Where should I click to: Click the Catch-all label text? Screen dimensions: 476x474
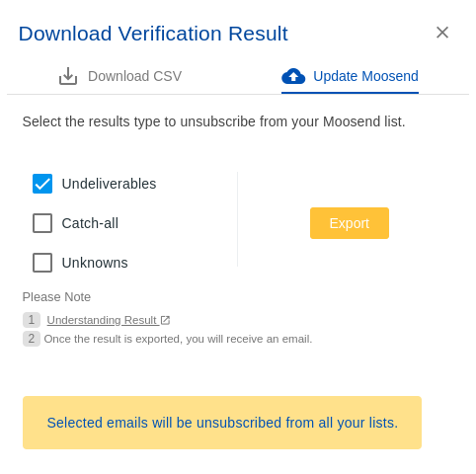[x=90, y=223]
